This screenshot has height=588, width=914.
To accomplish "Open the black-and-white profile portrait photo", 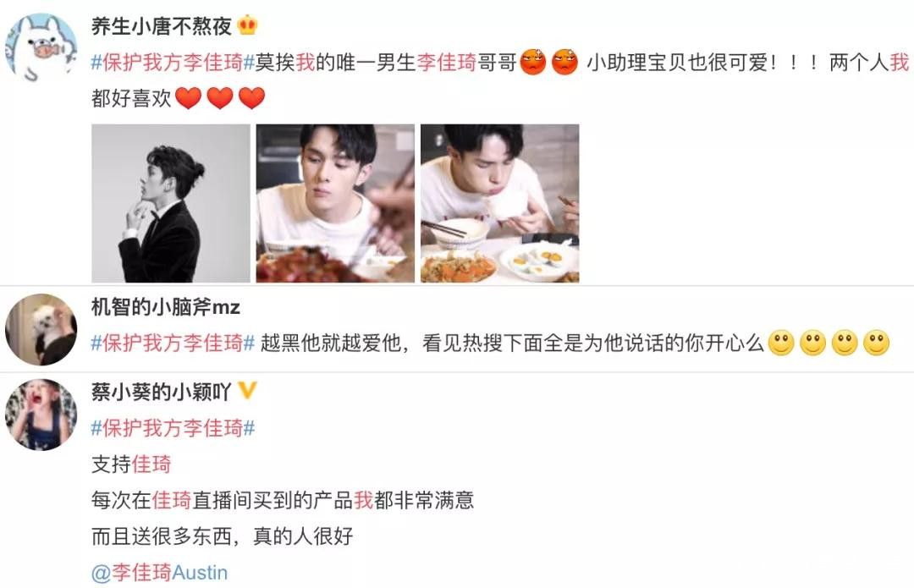I will point(171,203).
